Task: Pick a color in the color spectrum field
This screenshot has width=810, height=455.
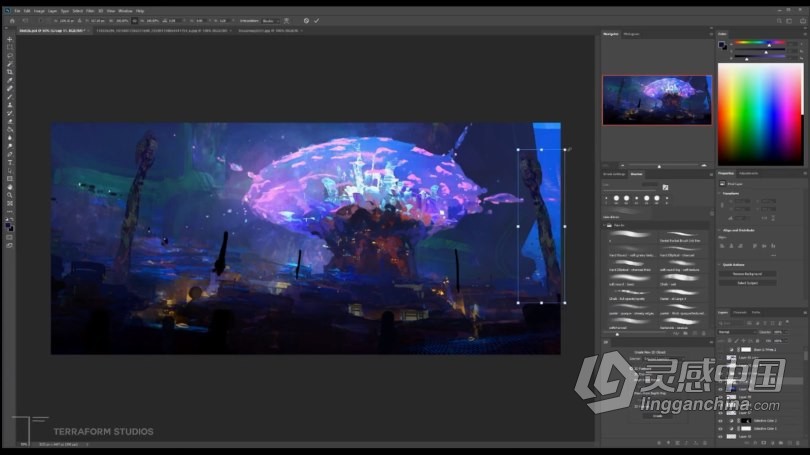Action: pos(760,110)
